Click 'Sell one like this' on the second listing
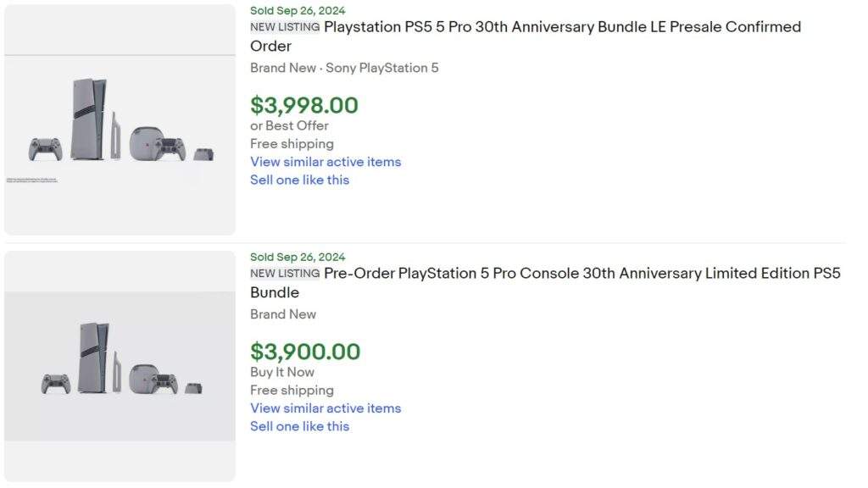The image size is (868, 488). (x=299, y=426)
